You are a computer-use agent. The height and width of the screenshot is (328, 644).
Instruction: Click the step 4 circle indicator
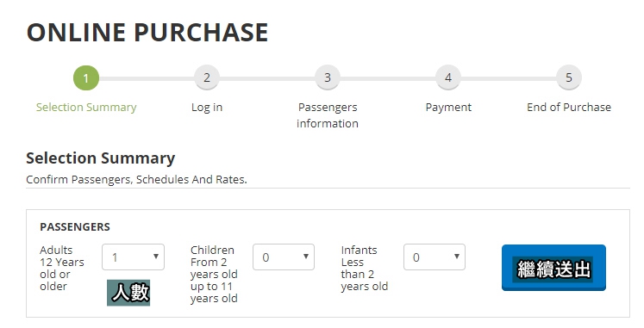(x=448, y=77)
